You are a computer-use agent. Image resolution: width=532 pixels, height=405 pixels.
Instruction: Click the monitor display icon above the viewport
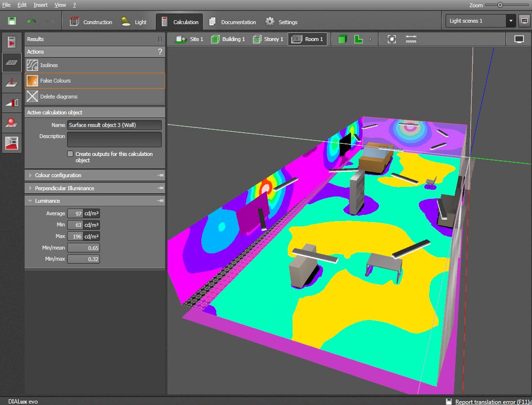pyautogui.click(x=519, y=40)
